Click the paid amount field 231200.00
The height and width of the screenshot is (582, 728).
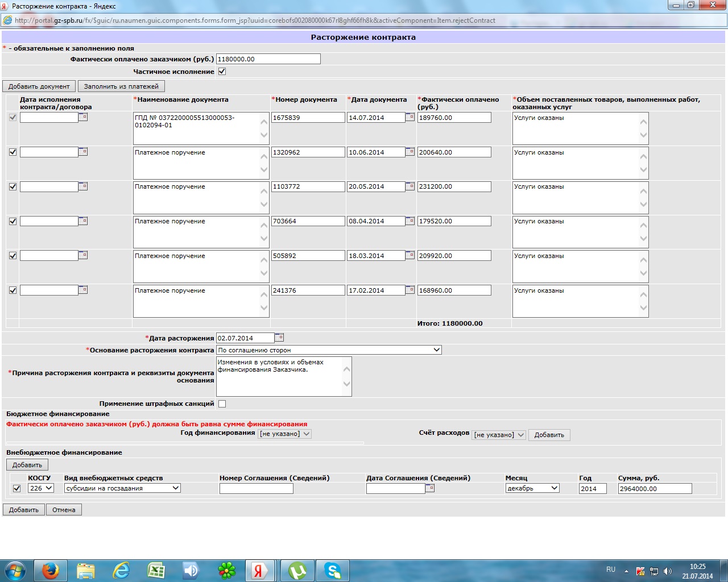tap(454, 186)
